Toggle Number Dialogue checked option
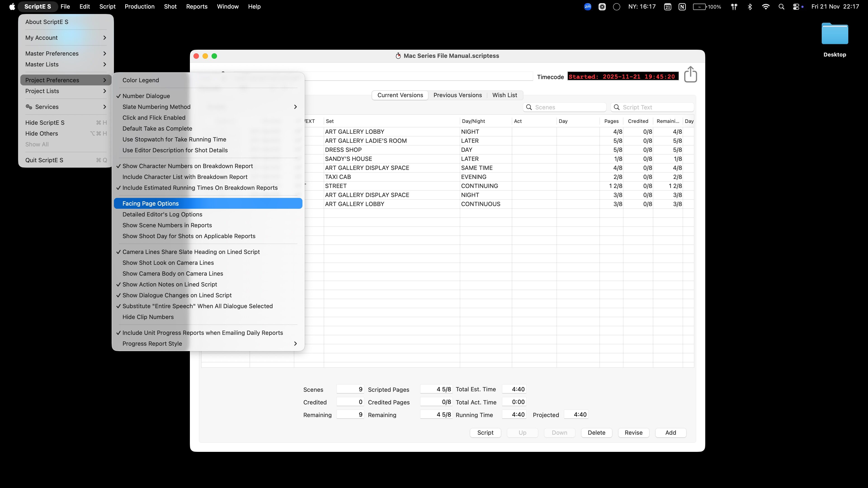 [x=146, y=96]
